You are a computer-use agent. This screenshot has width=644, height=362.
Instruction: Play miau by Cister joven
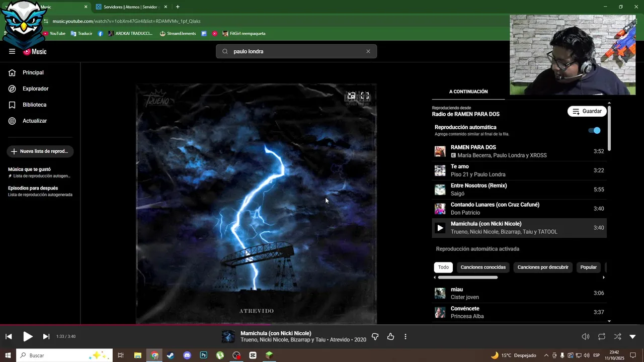pos(519,293)
